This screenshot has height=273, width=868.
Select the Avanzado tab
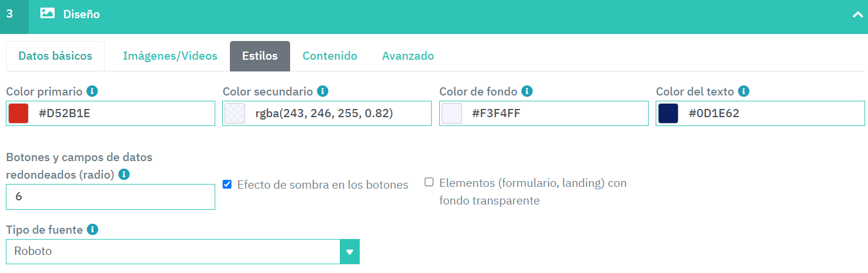click(x=408, y=56)
